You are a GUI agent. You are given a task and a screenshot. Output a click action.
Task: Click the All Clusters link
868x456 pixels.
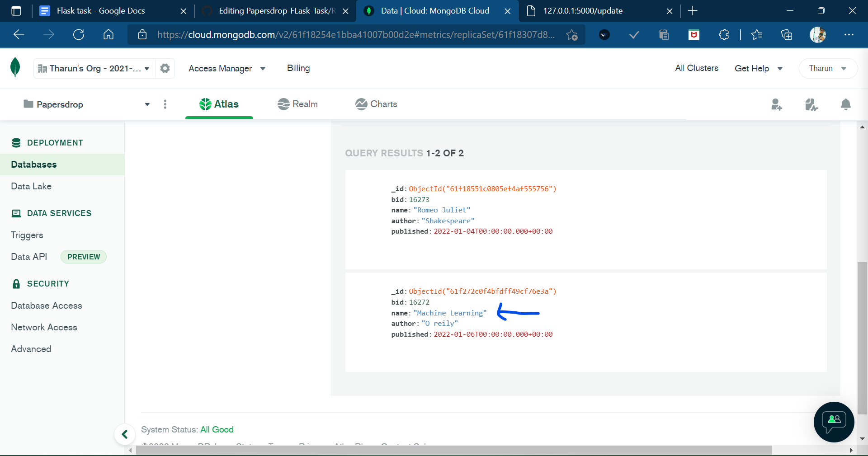[696, 68]
